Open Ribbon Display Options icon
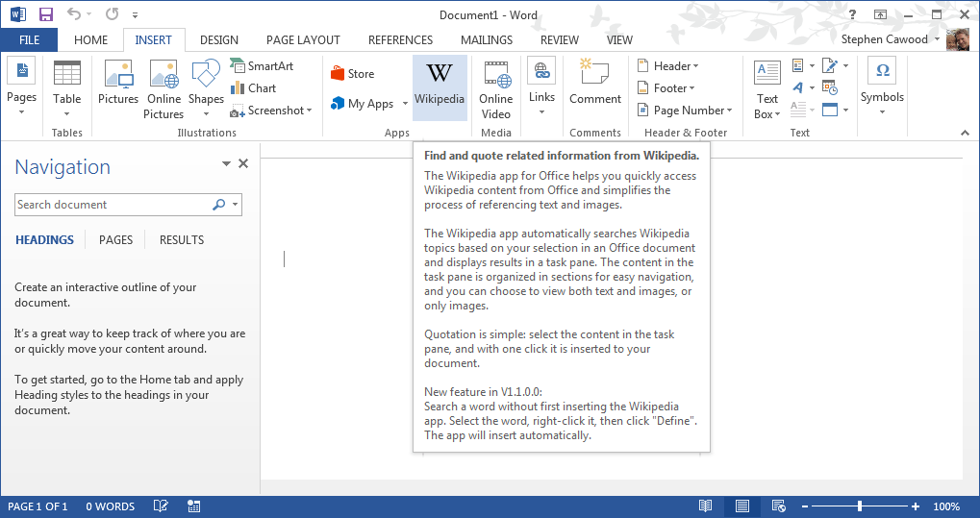Screen dimensions: 980x518 (x=880, y=14)
